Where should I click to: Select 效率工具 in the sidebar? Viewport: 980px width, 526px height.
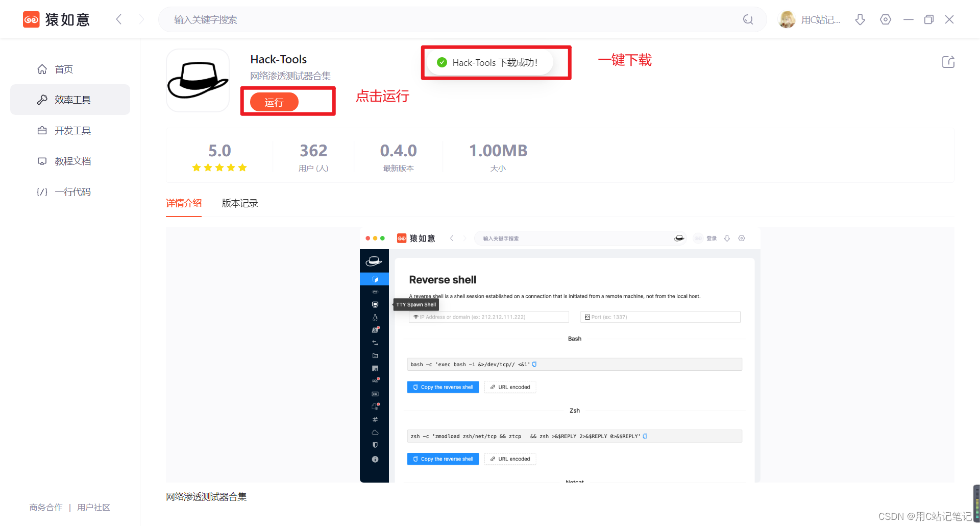point(70,100)
